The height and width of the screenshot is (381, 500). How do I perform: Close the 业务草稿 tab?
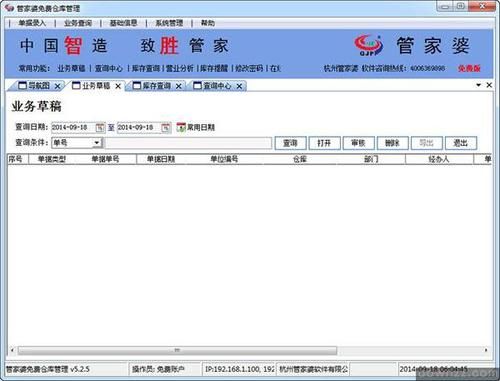coord(118,86)
